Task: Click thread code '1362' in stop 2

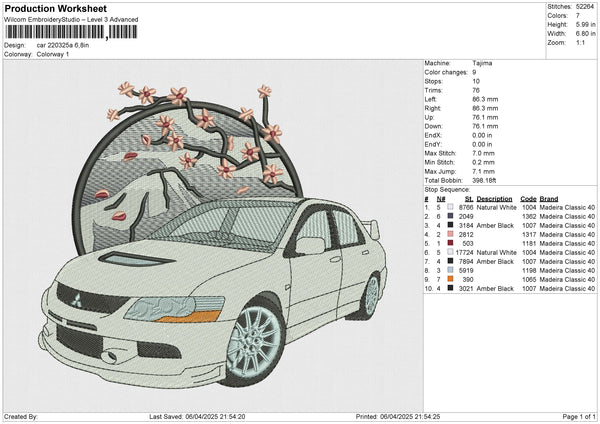Action: [x=529, y=217]
